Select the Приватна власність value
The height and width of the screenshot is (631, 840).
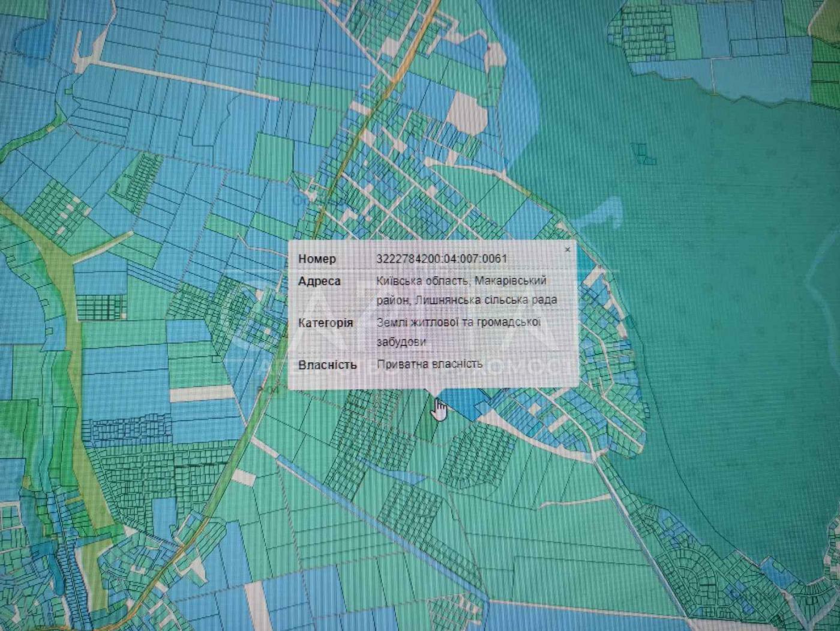click(430, 364)
